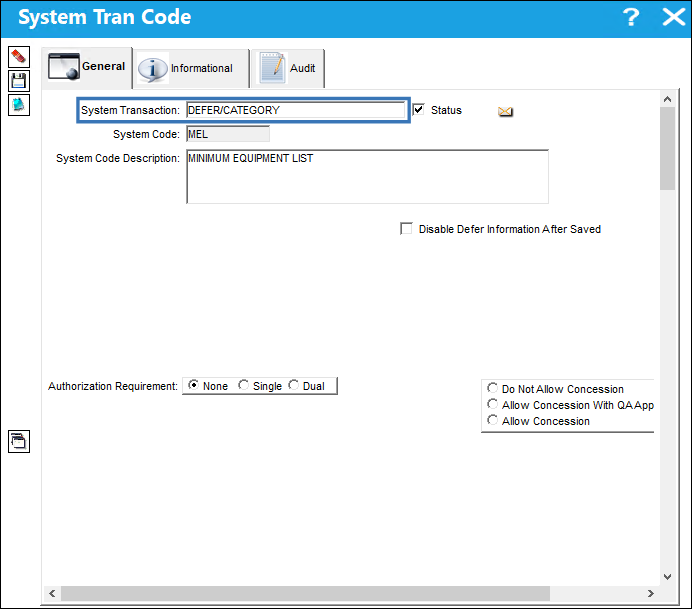This screenshot has width=692, height=609.
Task: Open help with the question mark
Action: (x=631, y=17)
